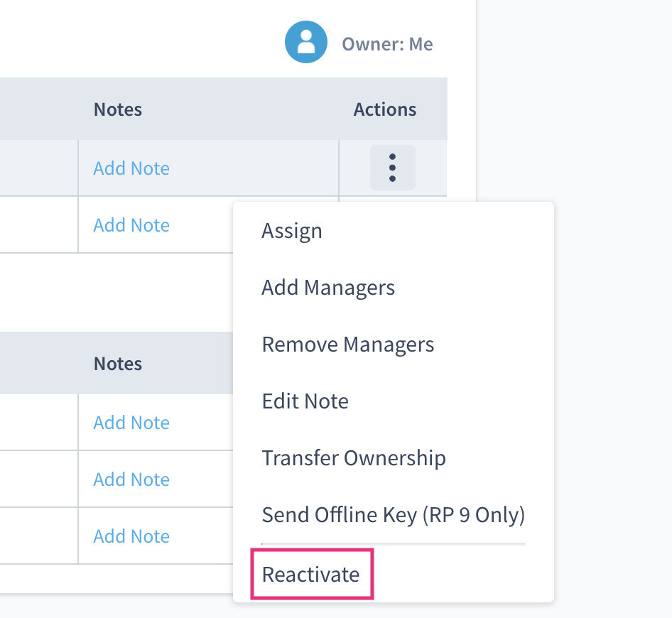Click the menu separator line above Reactivate
672x618 pixels.
coord(393,544)
